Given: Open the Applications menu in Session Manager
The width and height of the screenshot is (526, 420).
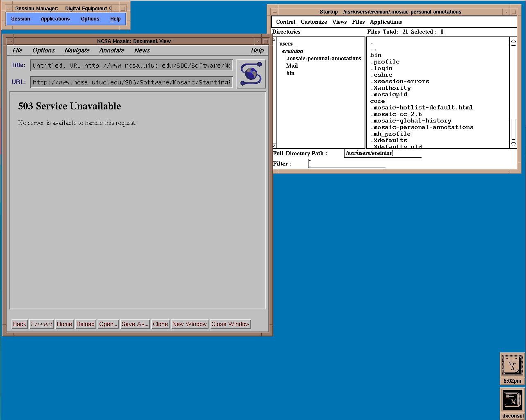Looking at the screenshot, I should 55,19.
